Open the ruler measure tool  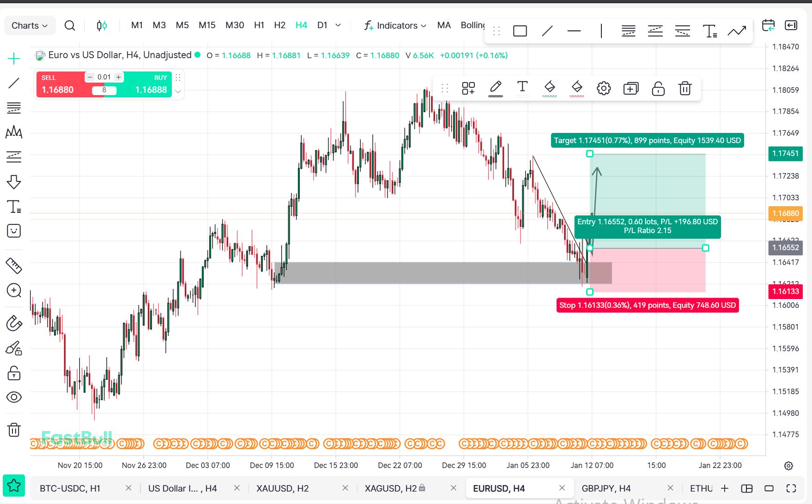pyautogui.click(x=14, y=266)
